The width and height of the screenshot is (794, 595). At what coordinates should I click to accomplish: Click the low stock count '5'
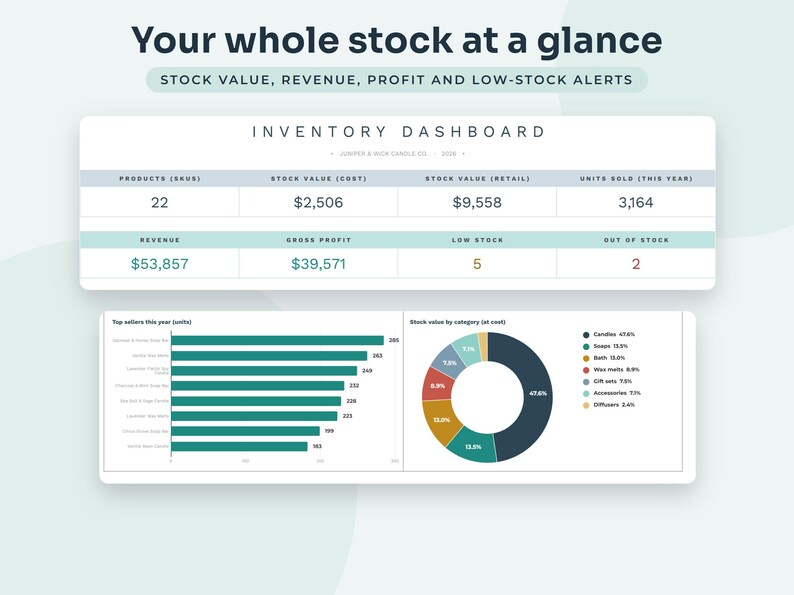[477, 264]
